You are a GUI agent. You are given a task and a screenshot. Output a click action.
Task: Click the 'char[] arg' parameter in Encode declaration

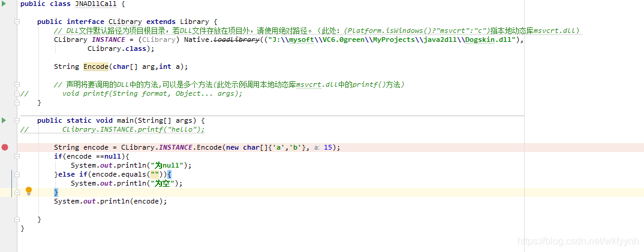pos(133,66)
